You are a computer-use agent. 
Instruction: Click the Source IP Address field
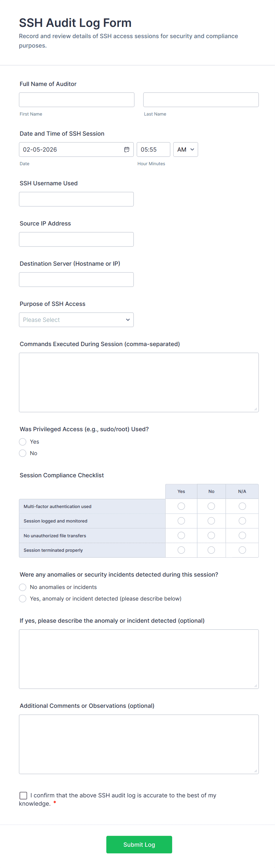click(x=76, y=239)
